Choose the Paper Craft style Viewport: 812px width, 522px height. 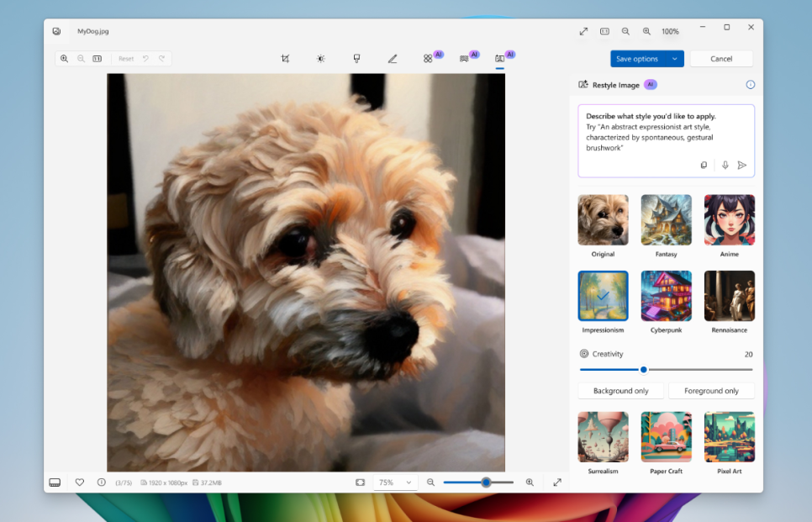(x=666, y=436)
